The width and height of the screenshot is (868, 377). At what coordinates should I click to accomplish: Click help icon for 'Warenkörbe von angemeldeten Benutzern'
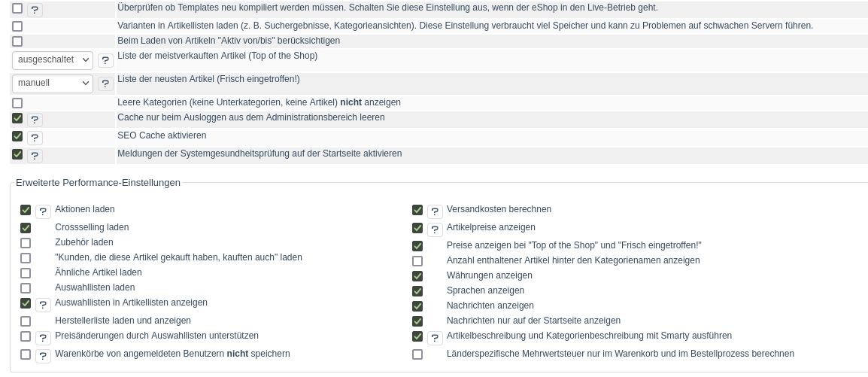43,356
